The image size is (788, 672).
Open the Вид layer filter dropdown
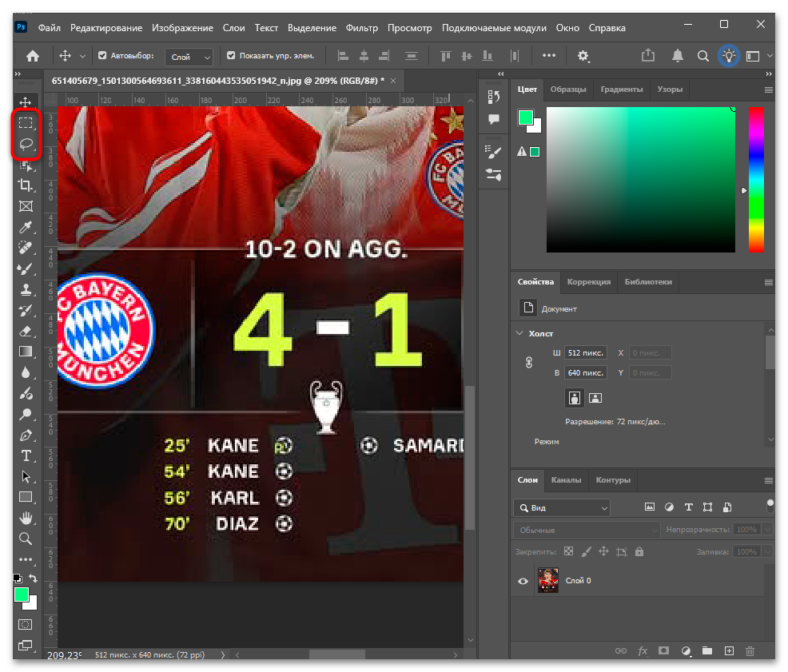click(562, 507)
